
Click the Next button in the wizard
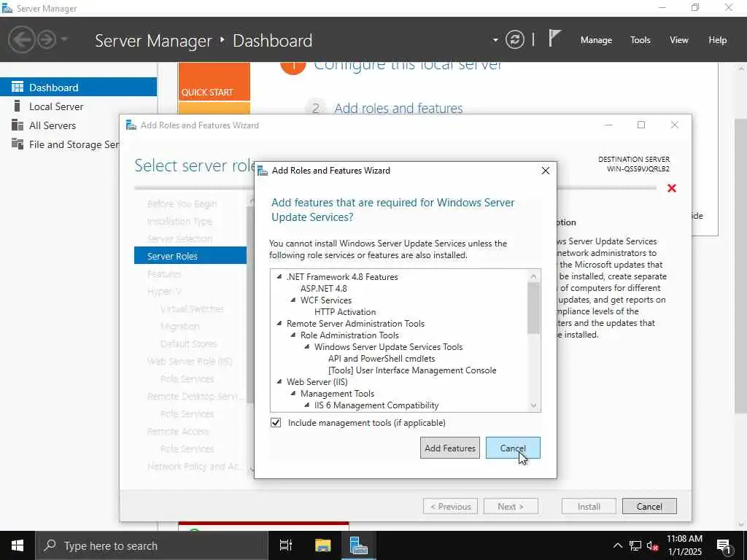(511, 507)
